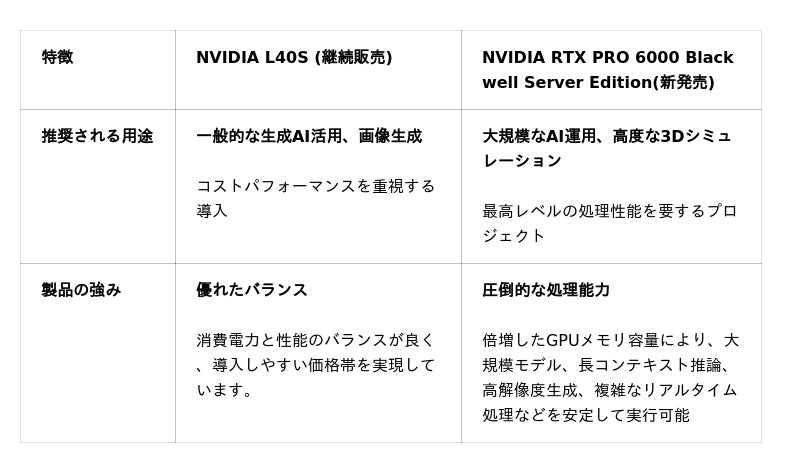
Task: Click the コストパフォーマンスを重視する paragraph
Action: tap(315, 186)
